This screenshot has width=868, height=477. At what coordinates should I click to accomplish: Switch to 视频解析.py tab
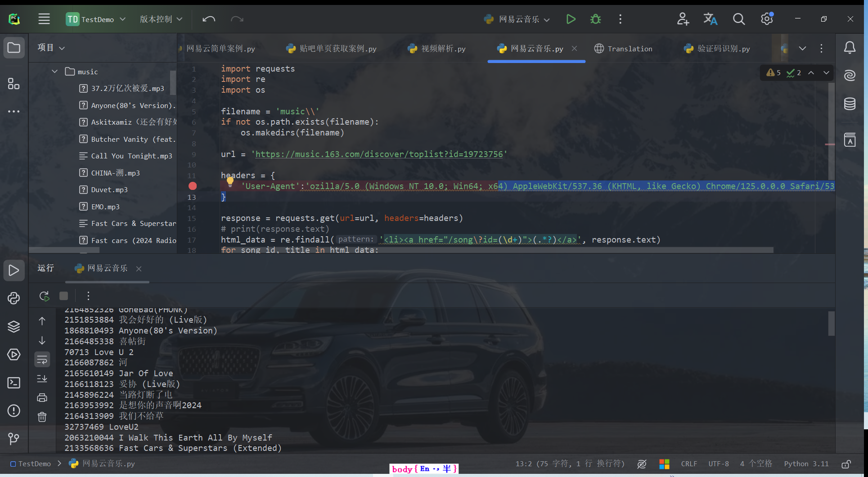[436, 49]
